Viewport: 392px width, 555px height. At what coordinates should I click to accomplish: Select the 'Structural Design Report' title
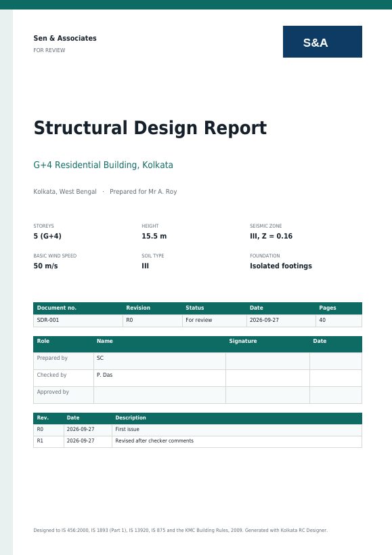coord(150,128)
